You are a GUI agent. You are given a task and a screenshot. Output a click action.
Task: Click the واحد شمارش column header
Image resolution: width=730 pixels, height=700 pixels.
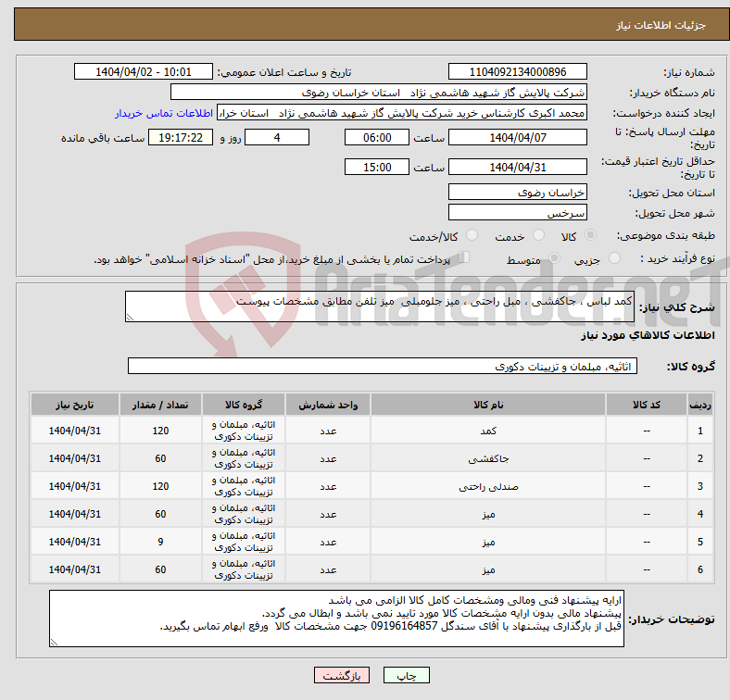pyautogui.click(x=328, y=405)
